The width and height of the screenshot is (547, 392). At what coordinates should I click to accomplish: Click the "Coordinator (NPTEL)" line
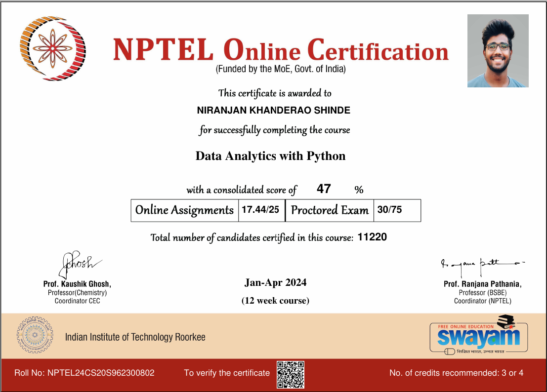pyautogui.click(x=482, y=301)
